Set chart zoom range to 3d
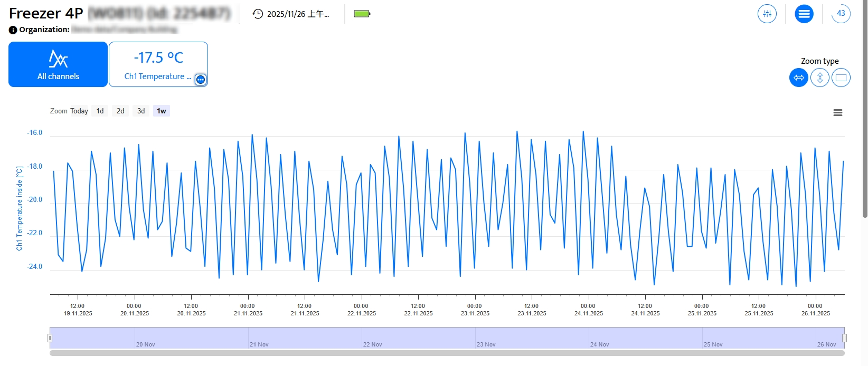 [141, 111]
